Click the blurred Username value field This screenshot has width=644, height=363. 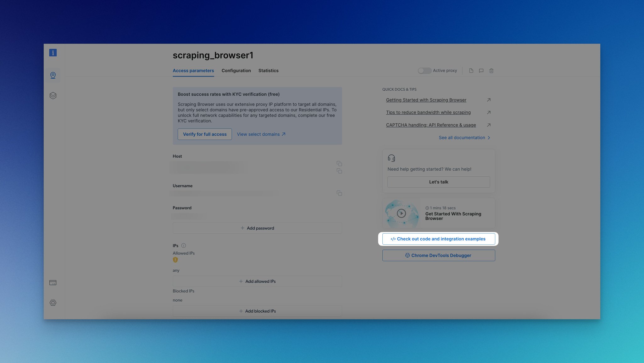(x=224, y=193)
